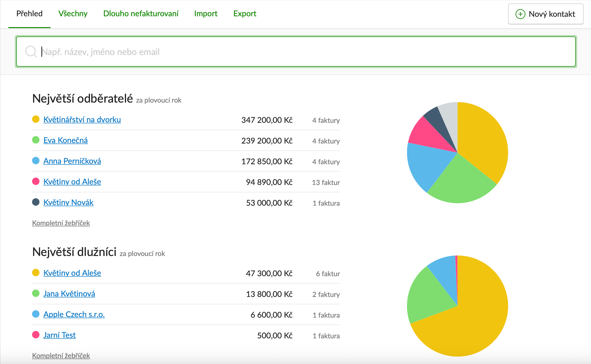
Task: Click green dot beside Jana Květinová
Action: (x=36, y=293)
